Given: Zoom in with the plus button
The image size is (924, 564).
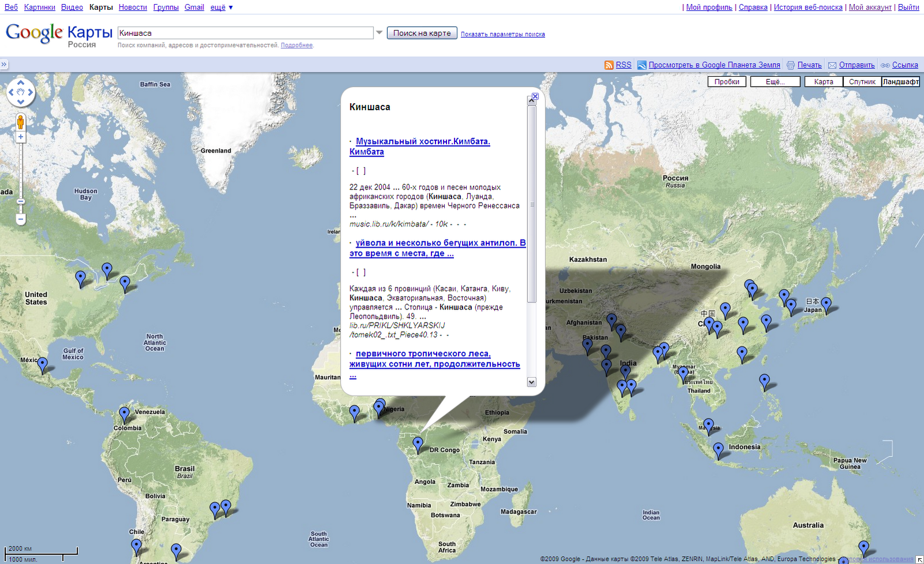Looking at the screenshot, I should point(21,137).
